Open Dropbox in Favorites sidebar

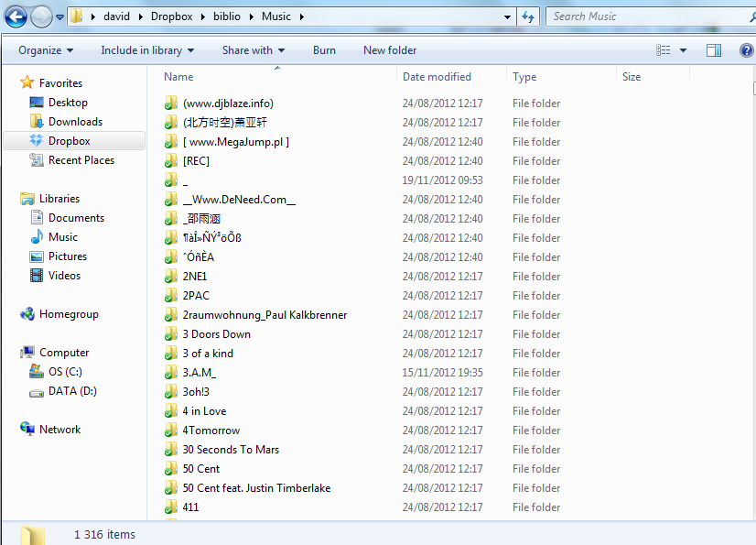pos(69,141)
